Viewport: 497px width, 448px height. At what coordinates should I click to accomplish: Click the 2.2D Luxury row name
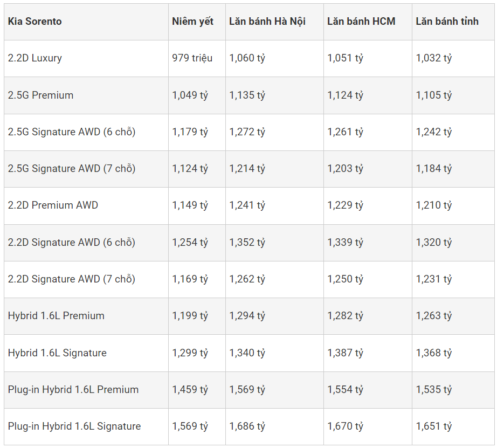[35, 58]
